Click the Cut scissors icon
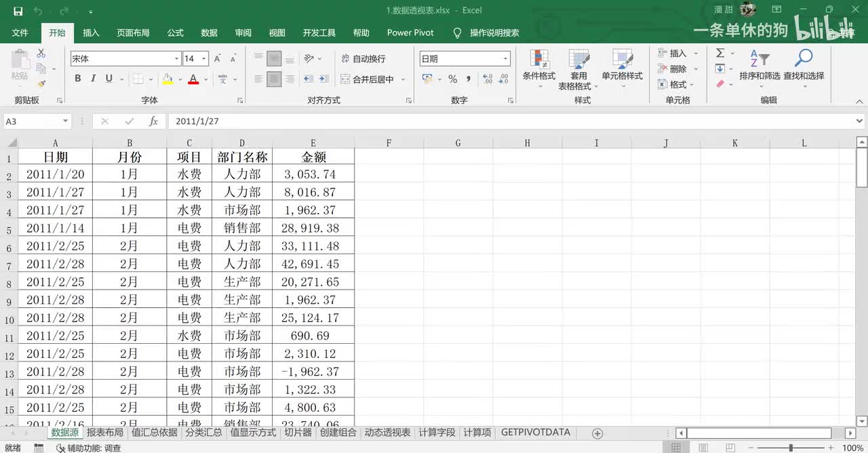Image resolution: width=868 pixels, height=453 pixels. [41, 54]
